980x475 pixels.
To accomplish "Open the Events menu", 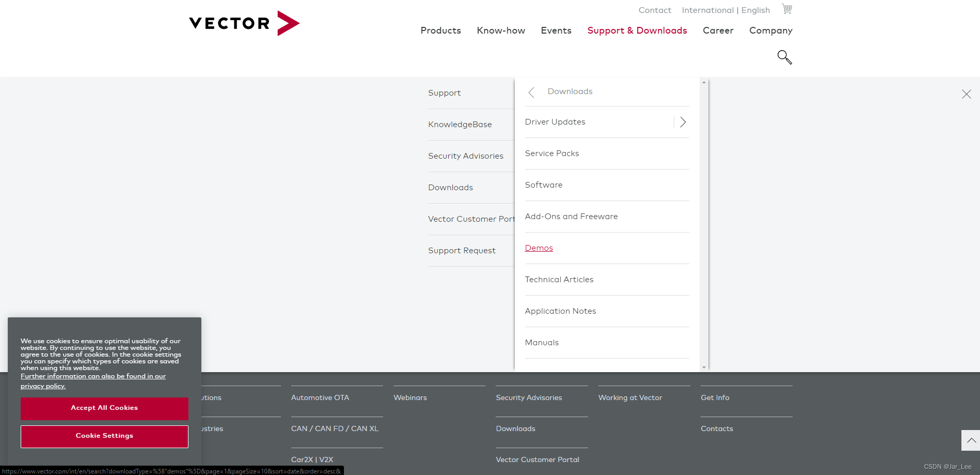I will pyautogui.click(x=556, y=30).
